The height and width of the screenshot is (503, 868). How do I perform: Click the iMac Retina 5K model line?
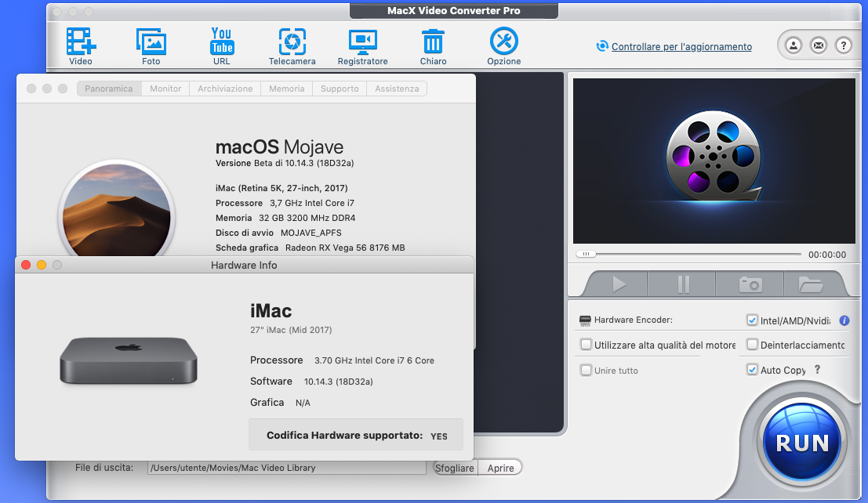coord(281,188)
